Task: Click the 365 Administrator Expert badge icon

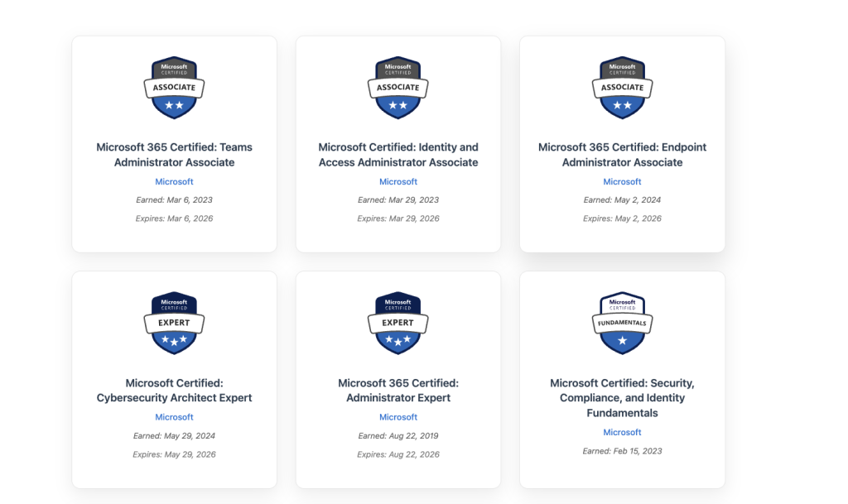Action: point(398,323)
